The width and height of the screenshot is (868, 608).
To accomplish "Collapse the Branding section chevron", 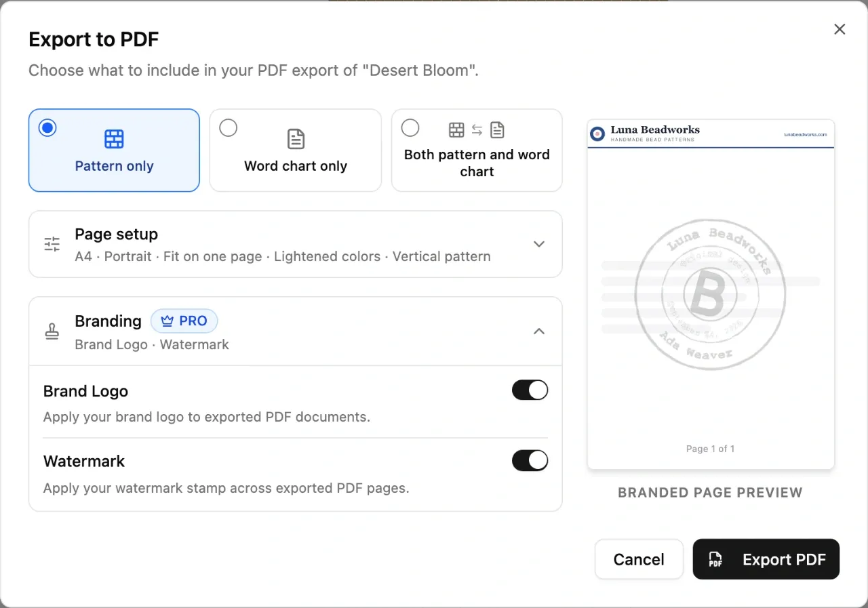I will (x=539, y=331).
